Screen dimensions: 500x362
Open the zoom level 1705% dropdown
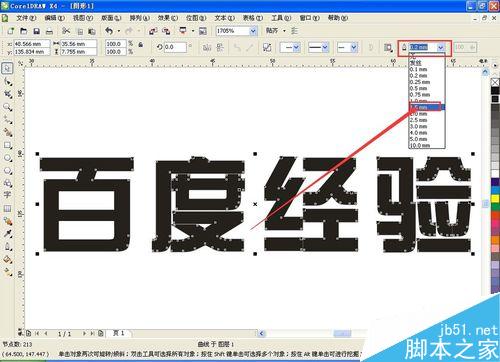[x=253, y=31]
